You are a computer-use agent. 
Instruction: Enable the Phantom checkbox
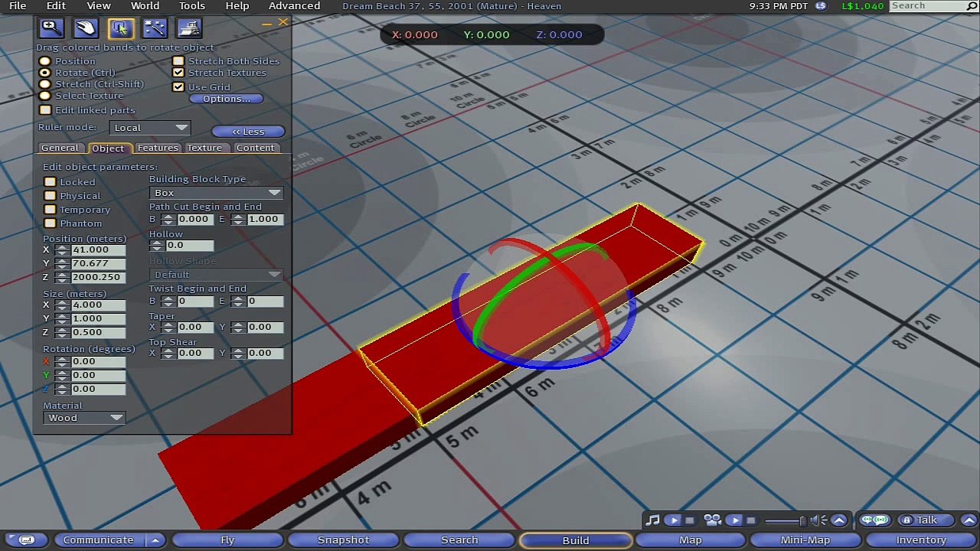(x=51, y=223)
